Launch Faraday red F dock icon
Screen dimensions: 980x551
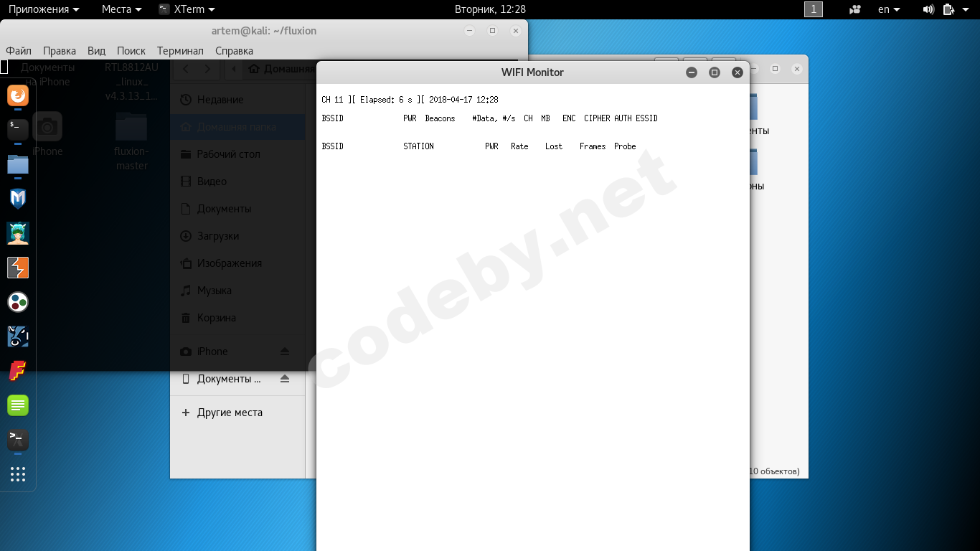coord(18,371)
